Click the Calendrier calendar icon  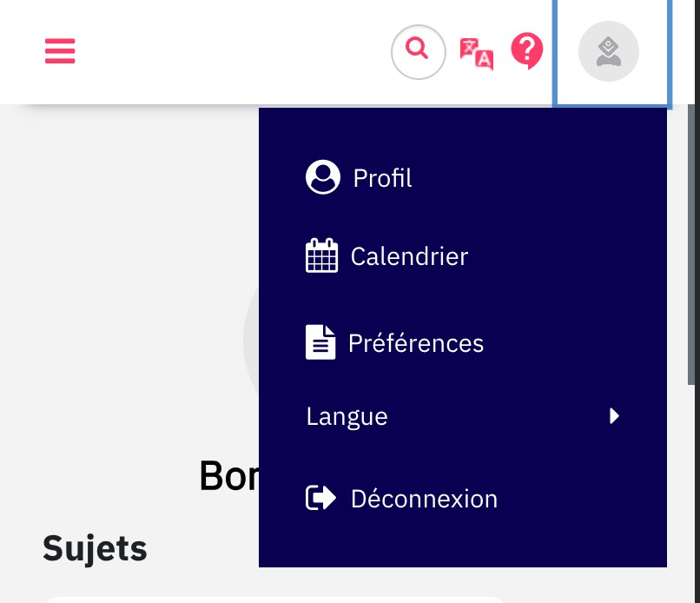point(321,255)
